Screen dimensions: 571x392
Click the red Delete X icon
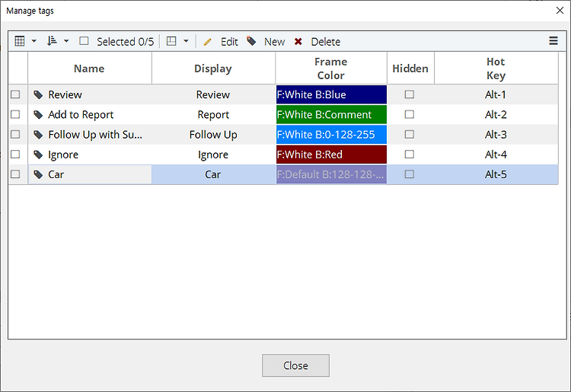(x=298, y=42)
